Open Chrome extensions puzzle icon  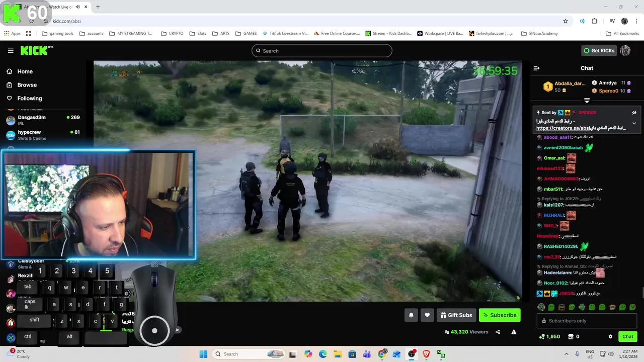click(595, 21)
